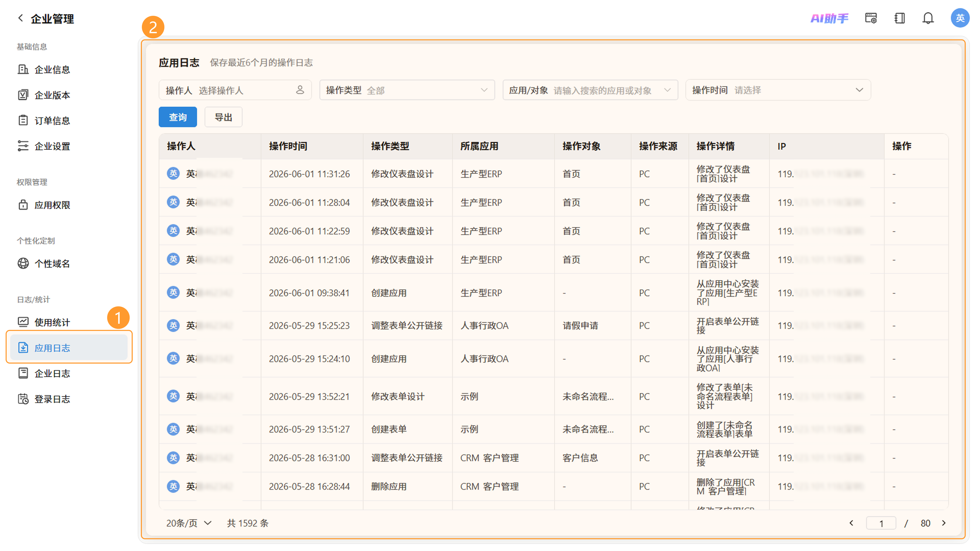
Task: Click the notification bell icon
Action: (928, 18)
